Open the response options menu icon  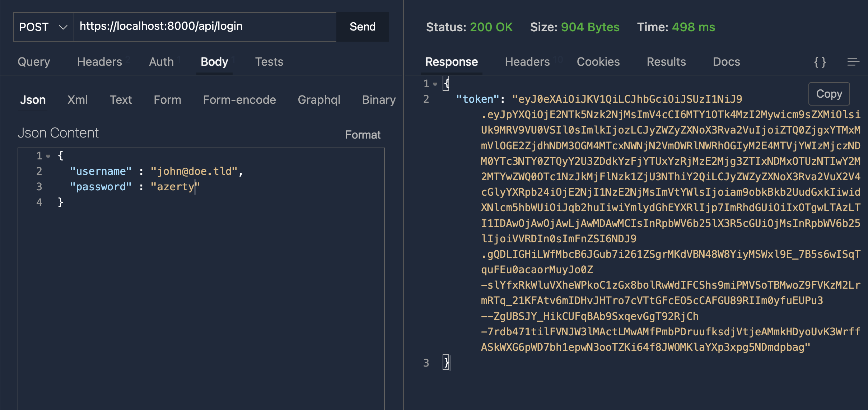tap(853, 62)
